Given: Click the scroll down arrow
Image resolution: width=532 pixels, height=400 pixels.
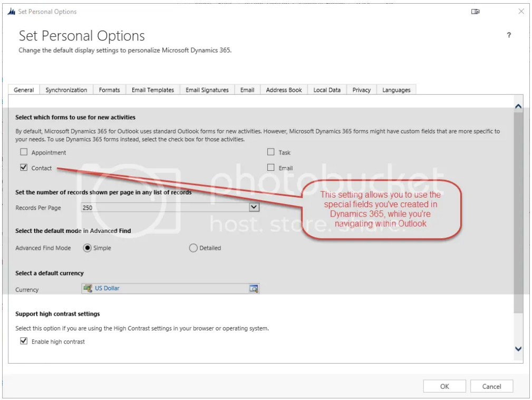Looking at the screenshot, I should tap(518, 348).
